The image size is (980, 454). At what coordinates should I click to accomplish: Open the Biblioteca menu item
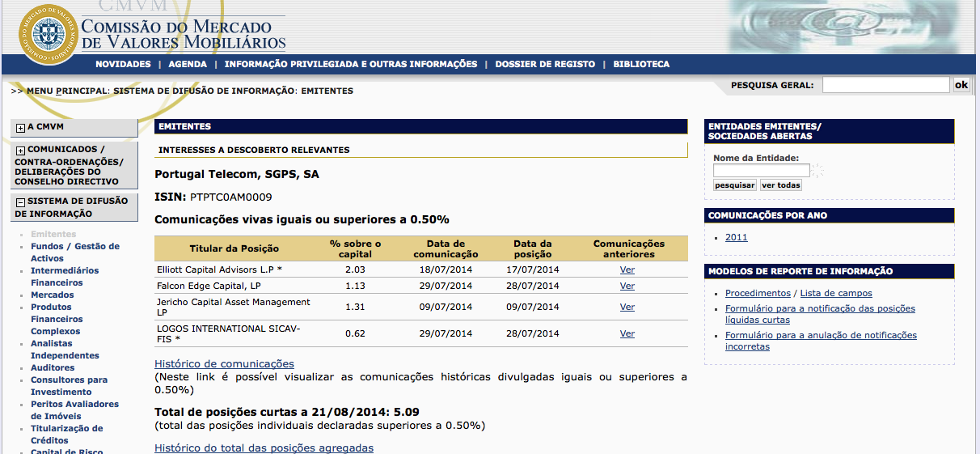[641, 64]
